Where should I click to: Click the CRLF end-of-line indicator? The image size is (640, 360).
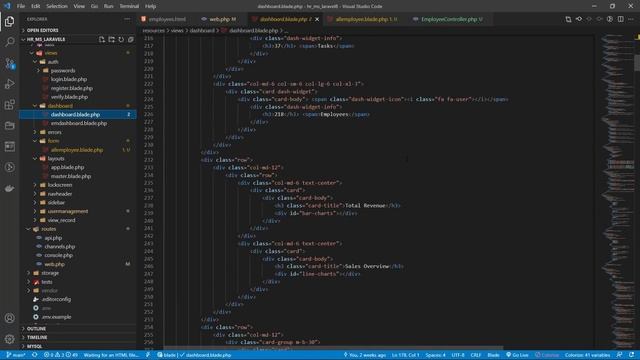tap(476, 355)
